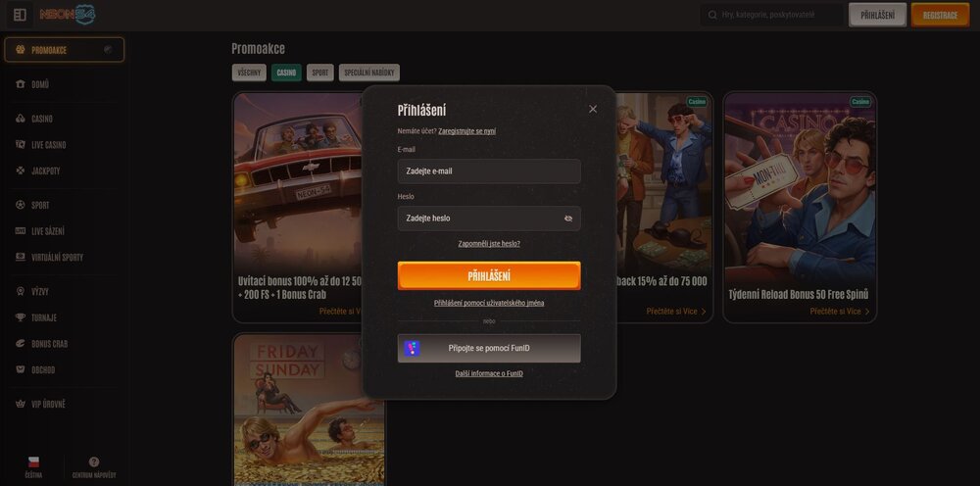Open the Jackpoty sidebar section
This screenshot has width=980, height=486.
coord(45,170)
